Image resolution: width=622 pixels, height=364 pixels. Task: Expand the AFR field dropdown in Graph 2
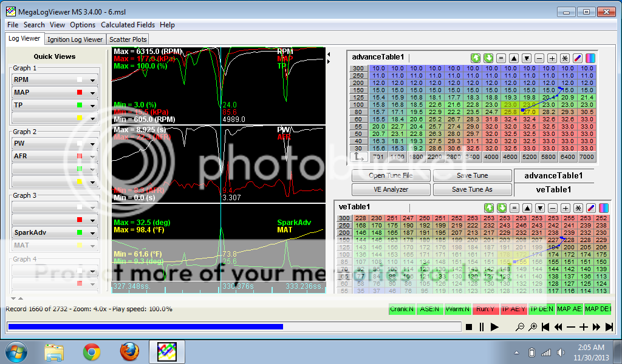pyautogui.click(x=93, y=157)
